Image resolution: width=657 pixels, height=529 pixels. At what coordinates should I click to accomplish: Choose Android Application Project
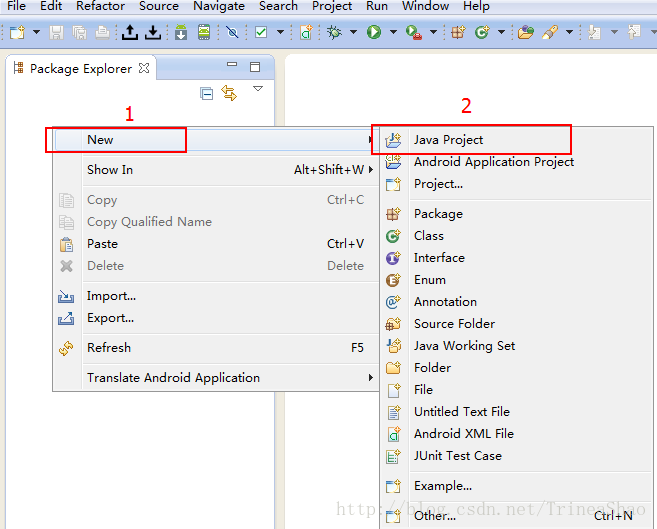[517, 162]
